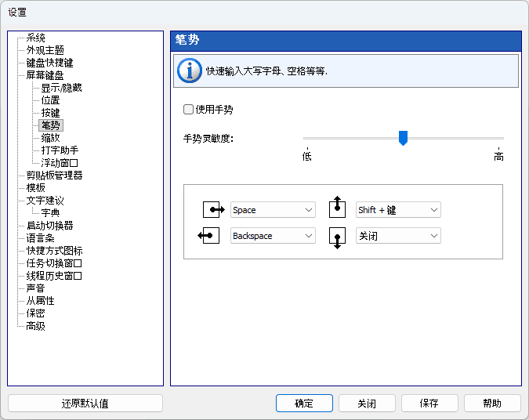Click the swipe-up gesture icon
The height and width of the screenshot is (420, 529).
[337, 207]
